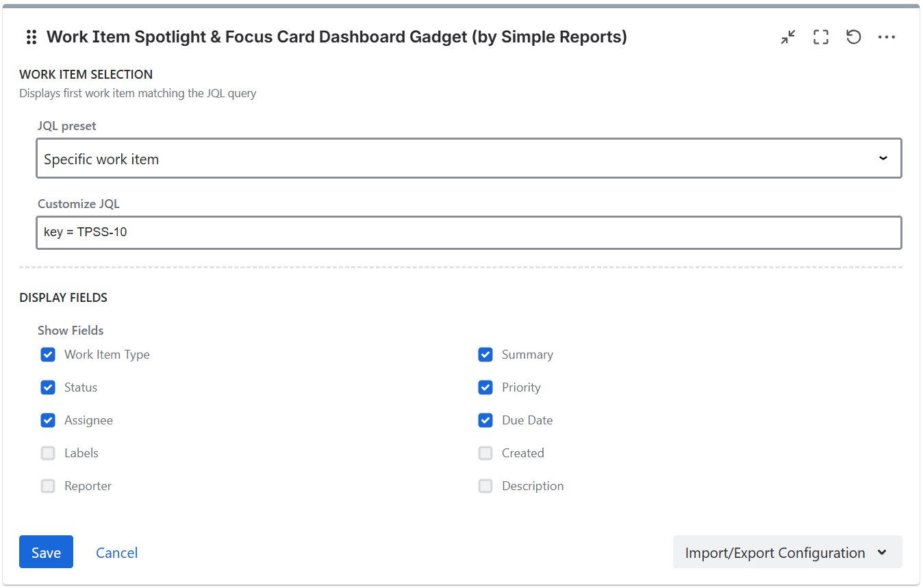
Task: Open the three-dot more actions menu
Action: (887, 37)
